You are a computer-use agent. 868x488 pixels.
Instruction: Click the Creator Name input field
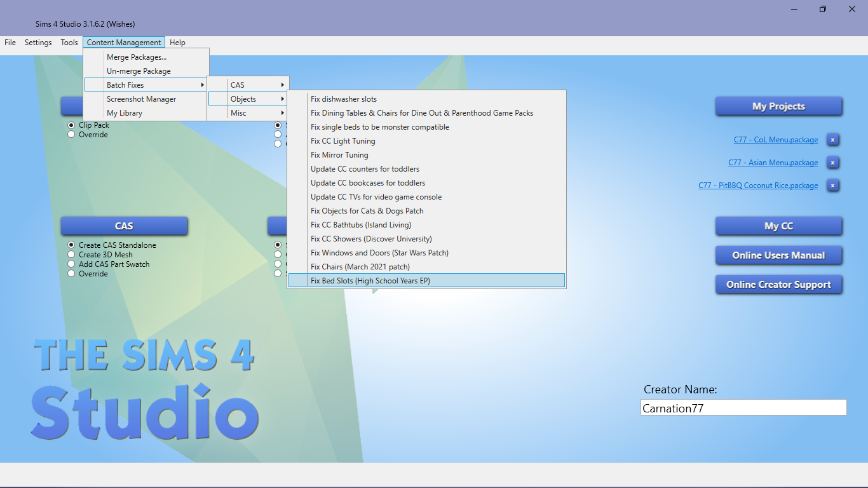[743, 407]
